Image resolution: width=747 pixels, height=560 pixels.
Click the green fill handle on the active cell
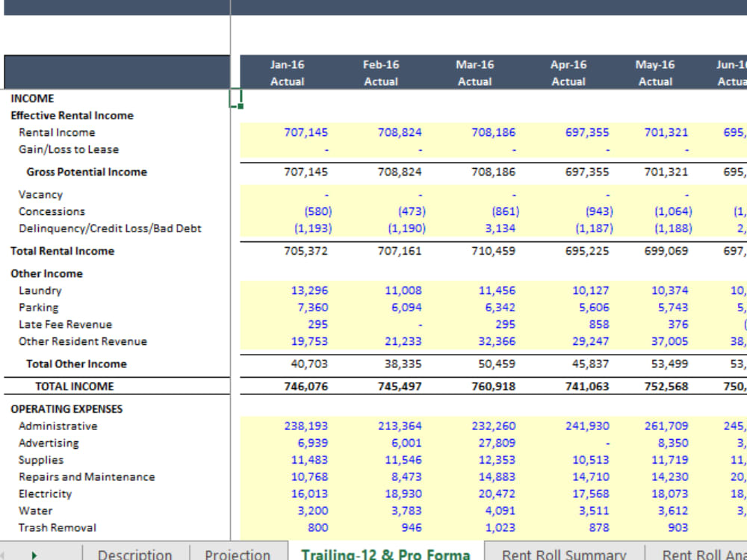[x=239, y=108]
